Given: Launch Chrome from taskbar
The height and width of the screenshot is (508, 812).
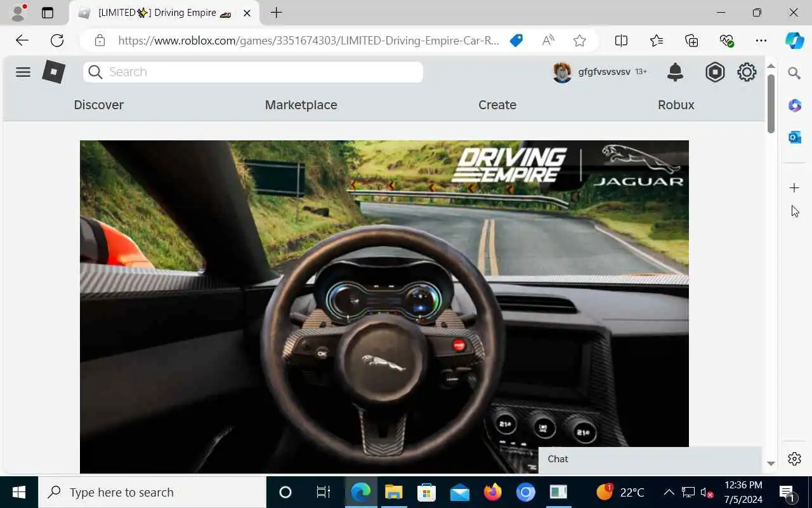Looking at the screenshot, I should 525,492.
